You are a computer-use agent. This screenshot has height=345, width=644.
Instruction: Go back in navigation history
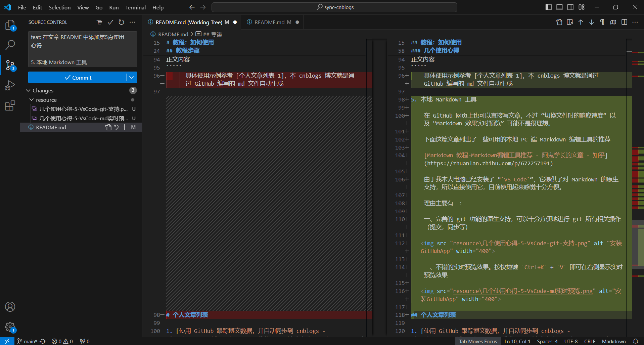click(x=192, y=7)
